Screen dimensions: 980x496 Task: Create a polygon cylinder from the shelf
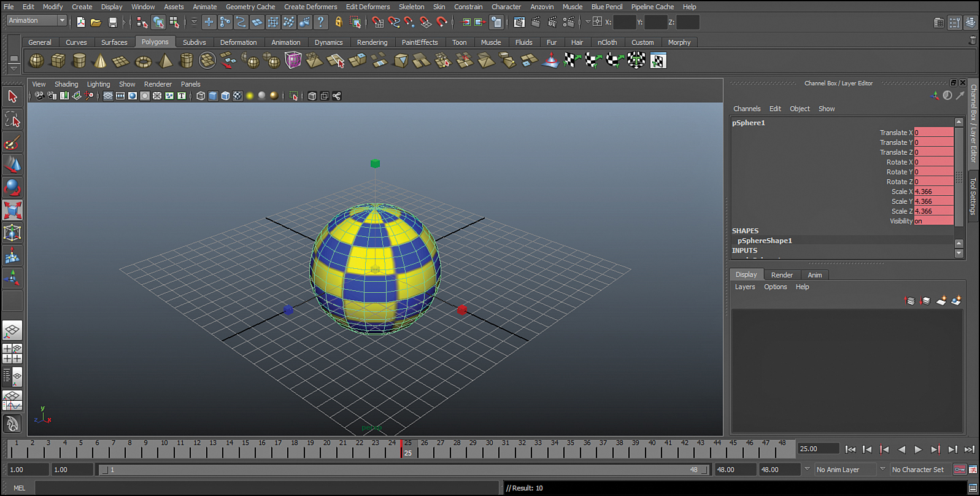[79, 61]
